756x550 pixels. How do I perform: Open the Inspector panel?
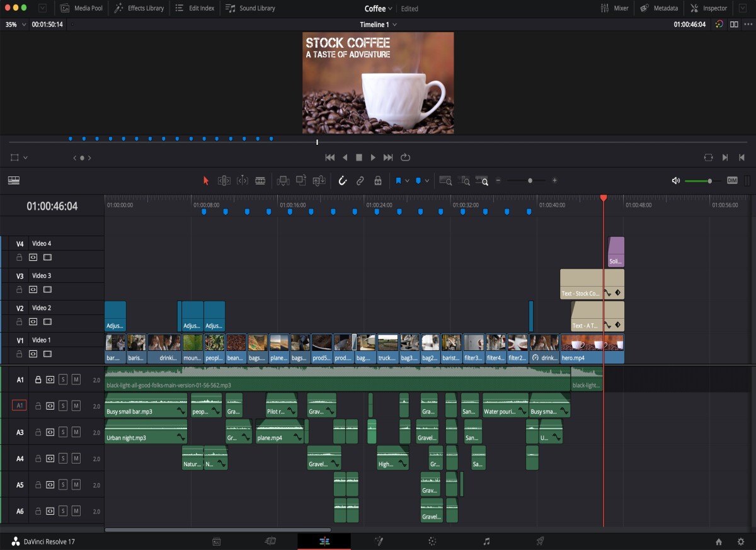[709, 8]
